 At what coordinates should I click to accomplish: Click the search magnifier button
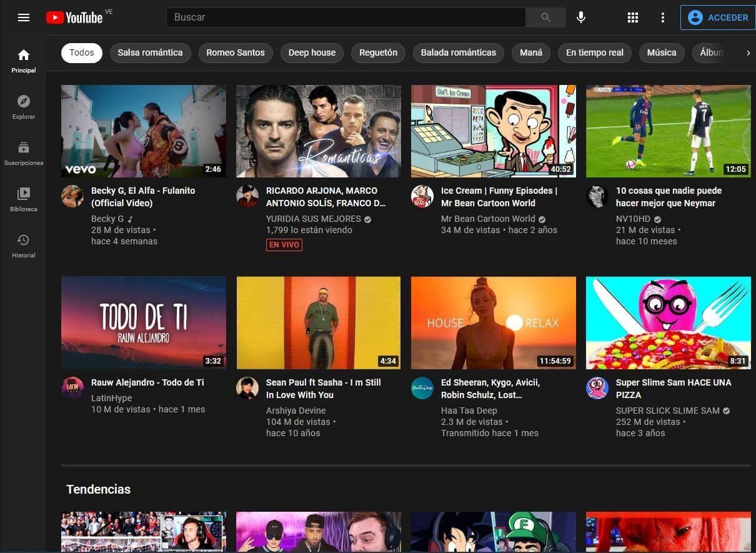545,17
